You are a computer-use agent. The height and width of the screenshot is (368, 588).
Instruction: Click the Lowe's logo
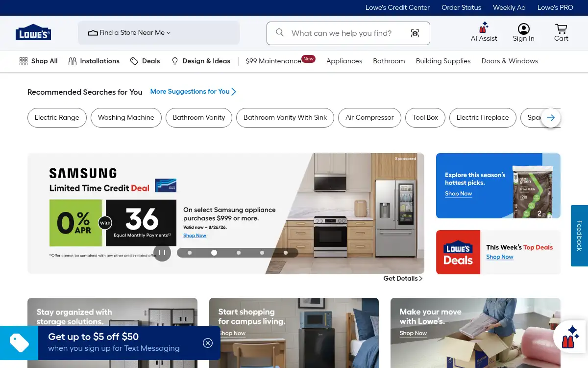(33, 32)
